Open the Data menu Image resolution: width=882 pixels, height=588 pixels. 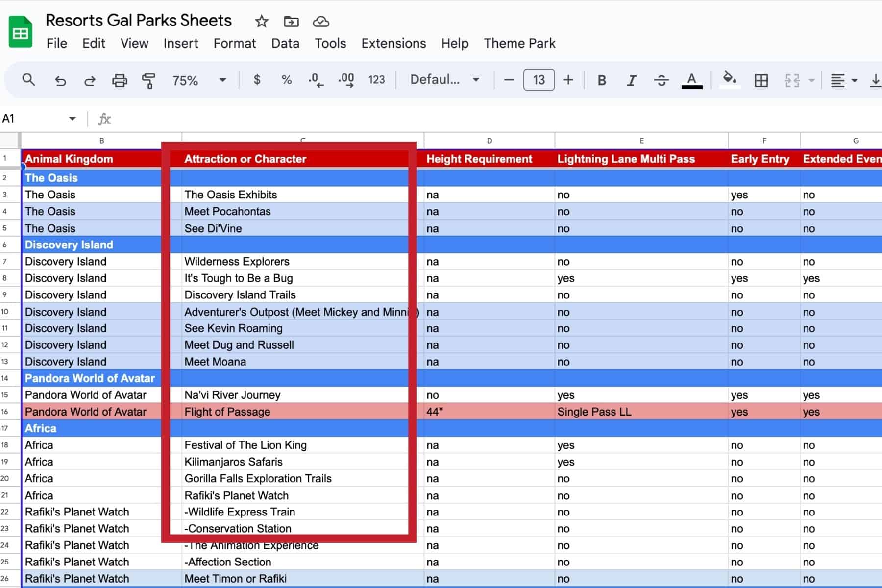pos(285,43)
